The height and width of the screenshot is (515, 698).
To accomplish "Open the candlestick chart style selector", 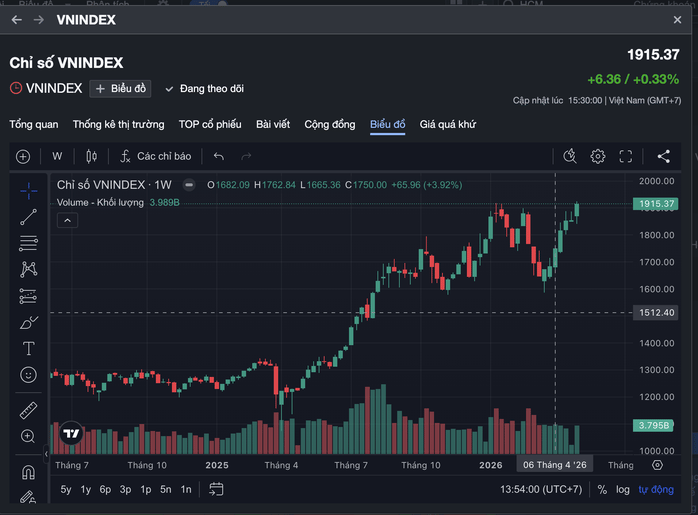I will pyautogui.click(x=92, y=157).
